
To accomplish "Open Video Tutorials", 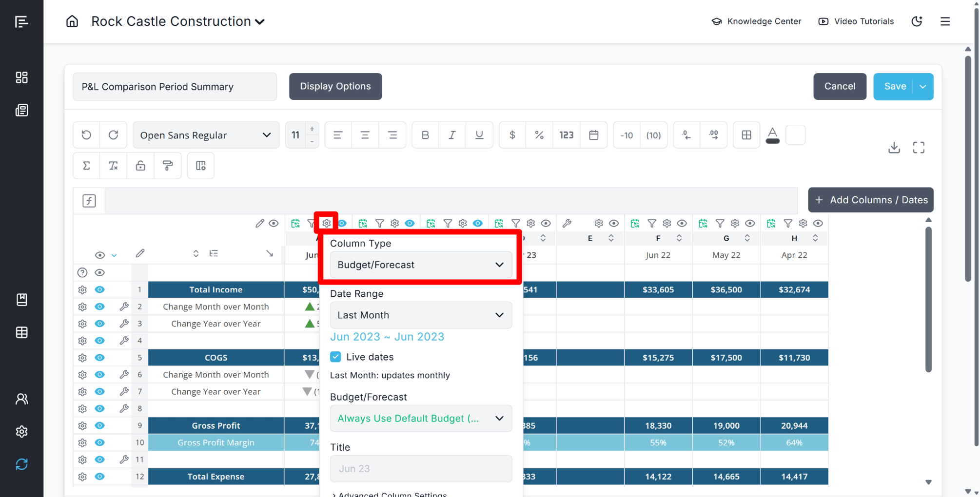I will coord(856,21).
